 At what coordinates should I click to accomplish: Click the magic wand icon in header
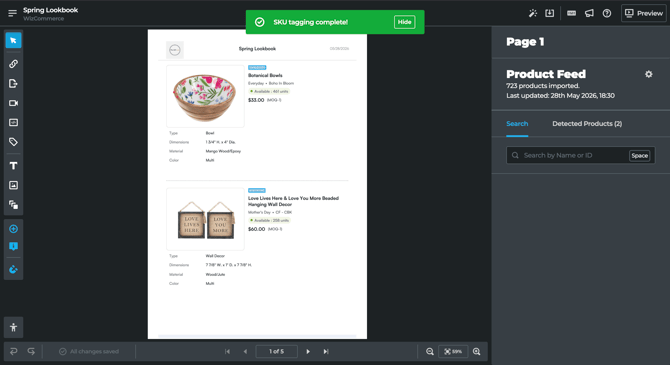point(532,13)
